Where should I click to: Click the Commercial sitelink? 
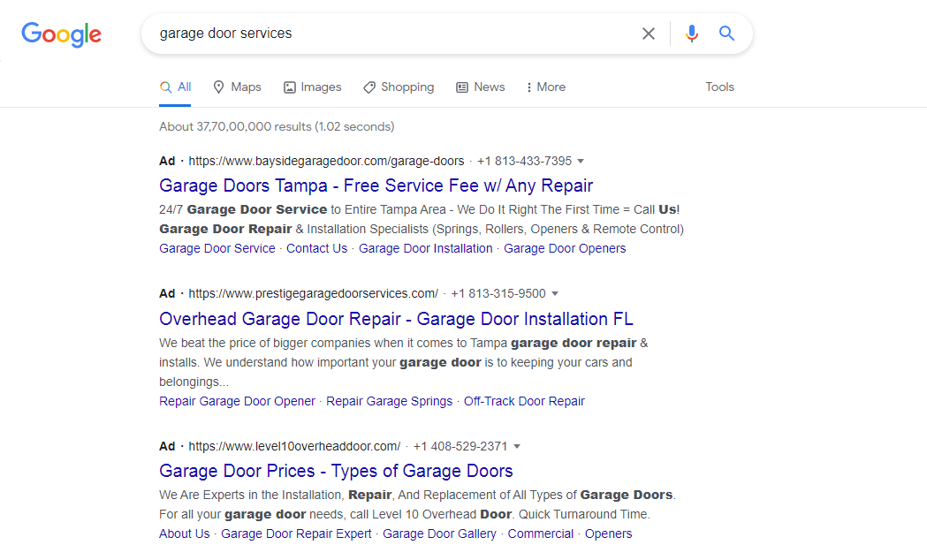click(540, 534)
